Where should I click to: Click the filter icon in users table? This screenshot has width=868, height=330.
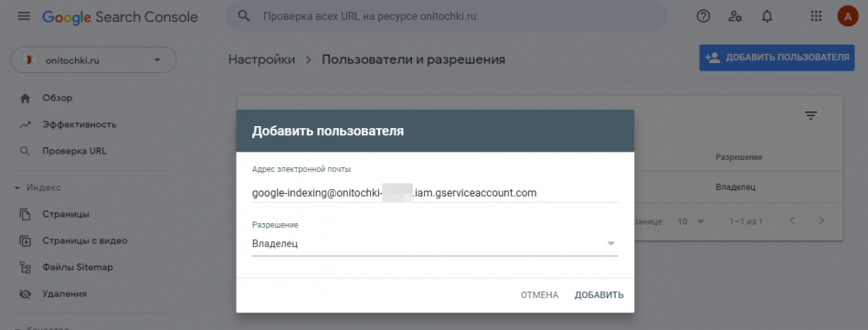tap(811, 115)
